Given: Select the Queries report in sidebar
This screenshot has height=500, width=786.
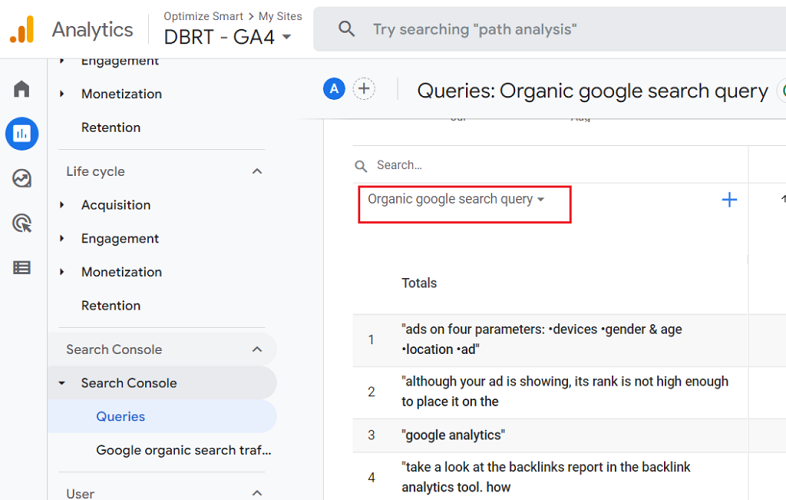Looking at the screenshot, I should click(x=121, y=417).
